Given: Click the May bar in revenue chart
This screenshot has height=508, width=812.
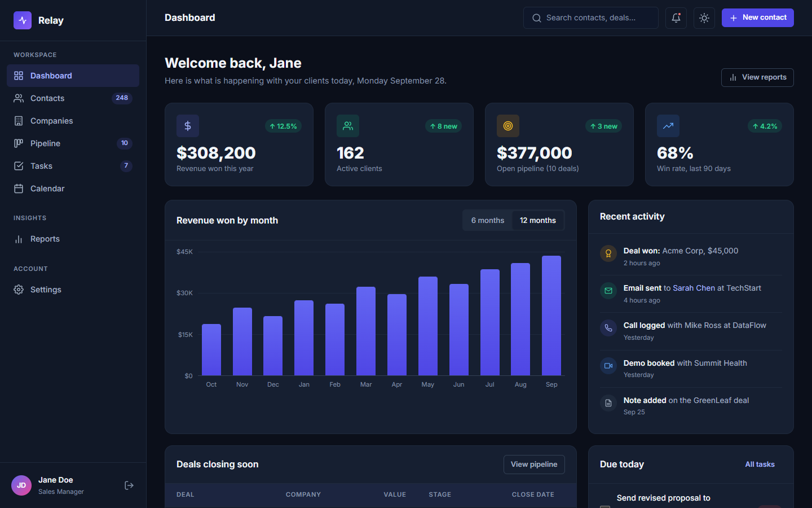Looking at the screenshot, I should click(x=428, y=326).
